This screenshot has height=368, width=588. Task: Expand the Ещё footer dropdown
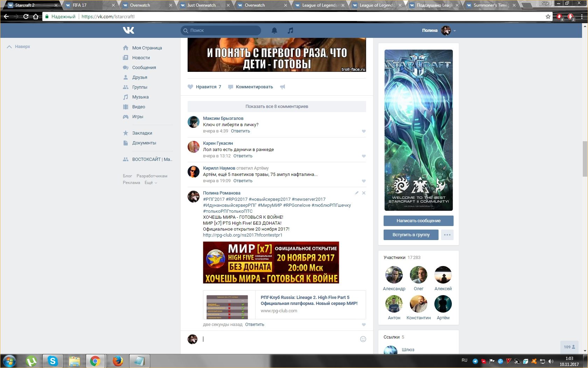[x=151, y=183]
